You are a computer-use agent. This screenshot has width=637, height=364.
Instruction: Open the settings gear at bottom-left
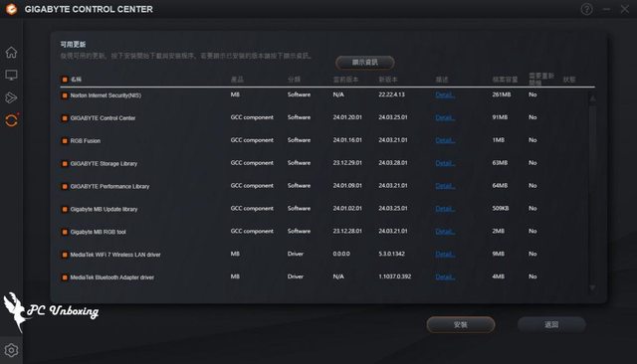pos(11,350)
